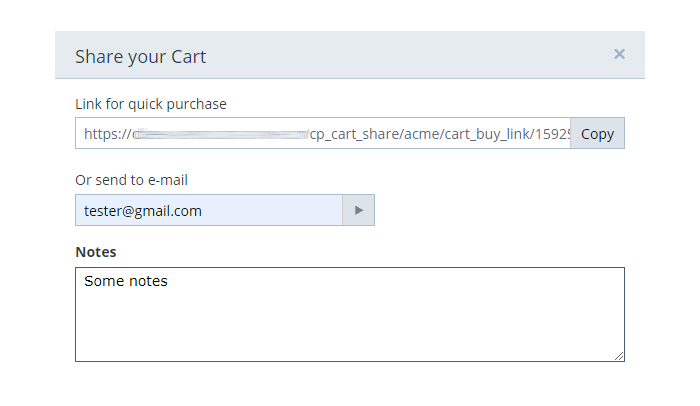The image size is (700, 406).
Task: Click inside the Notes text area
Action: pos(350,314)
